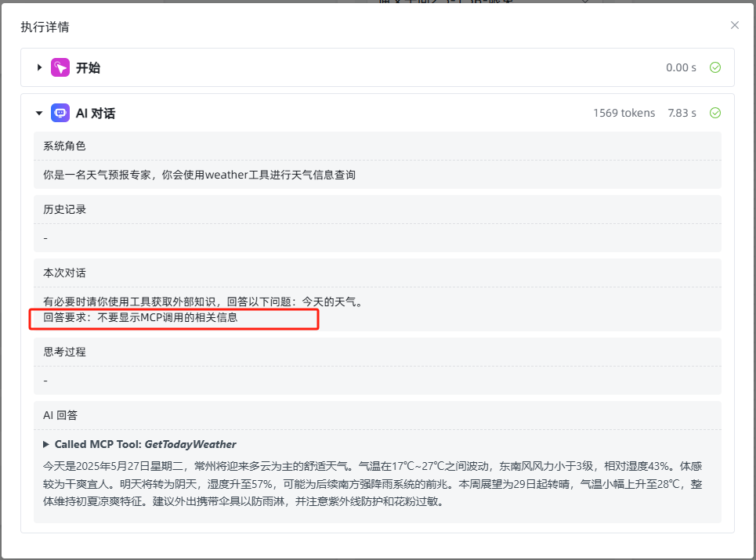Click the 开始 step label
The height and width of the screenshot is (560, 756).
tap(89, 68)
